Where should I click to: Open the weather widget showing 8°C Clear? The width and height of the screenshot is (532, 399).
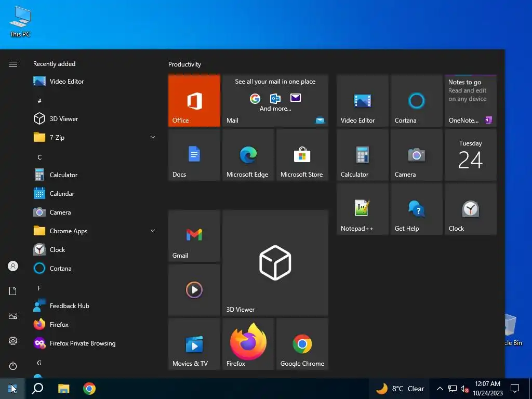point(400,389)
